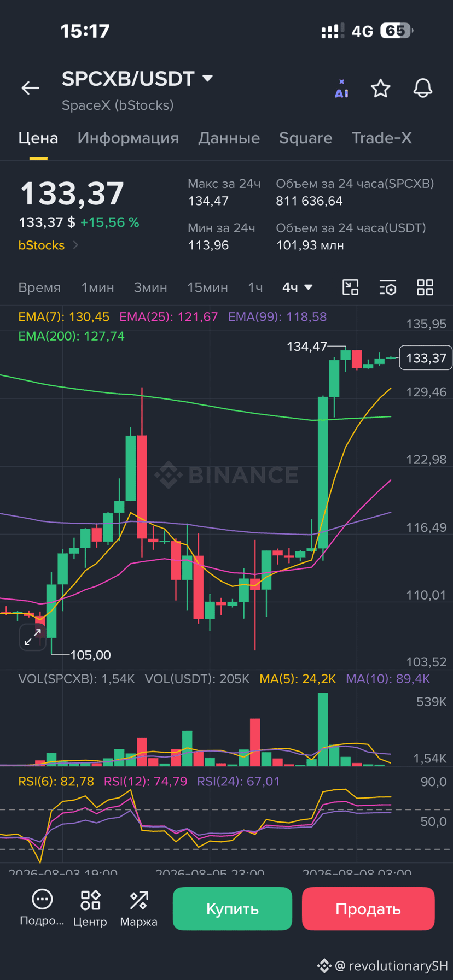
Task: Add pair to favorites with star
Action: point(381,88)
